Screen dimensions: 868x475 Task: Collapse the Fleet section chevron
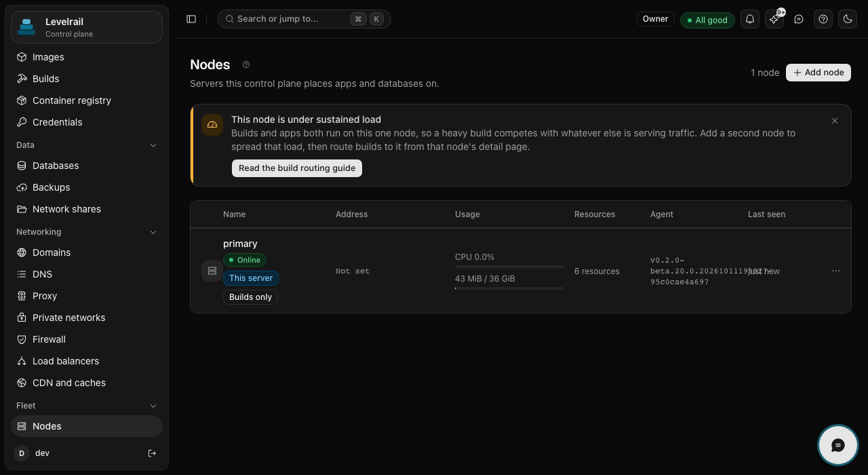point(153,406)
